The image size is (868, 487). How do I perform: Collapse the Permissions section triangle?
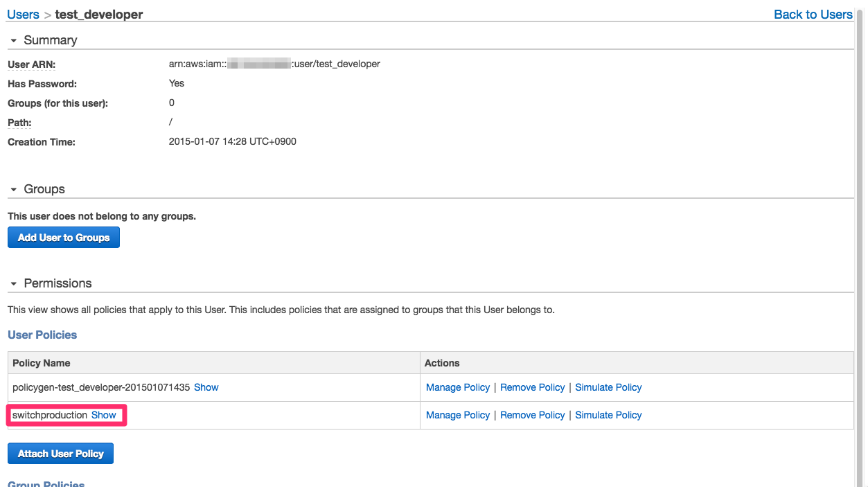(13, 284)
